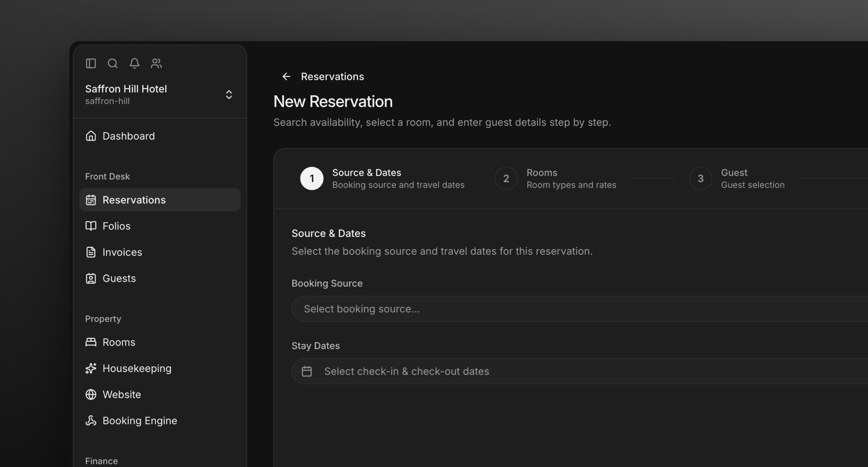868x467 pixels.
Task: Click the Booking Source field label
Action: (327, 283)
